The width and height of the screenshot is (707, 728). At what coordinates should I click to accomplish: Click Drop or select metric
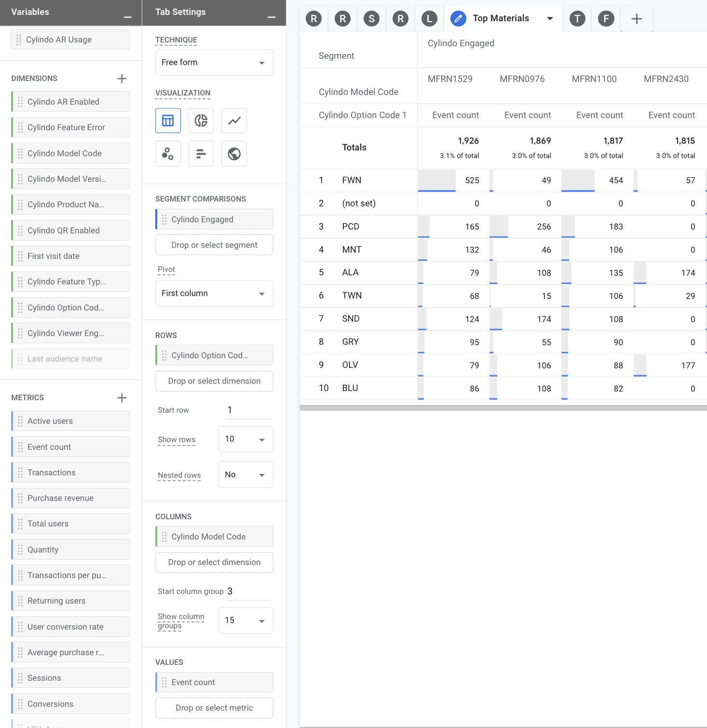pyautogui.click(x=214, y=708)
